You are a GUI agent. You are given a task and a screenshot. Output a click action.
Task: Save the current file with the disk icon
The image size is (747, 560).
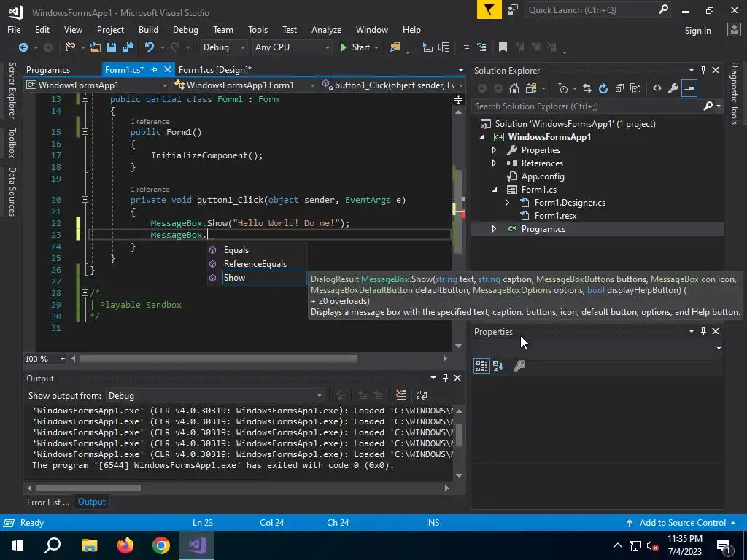112,47
